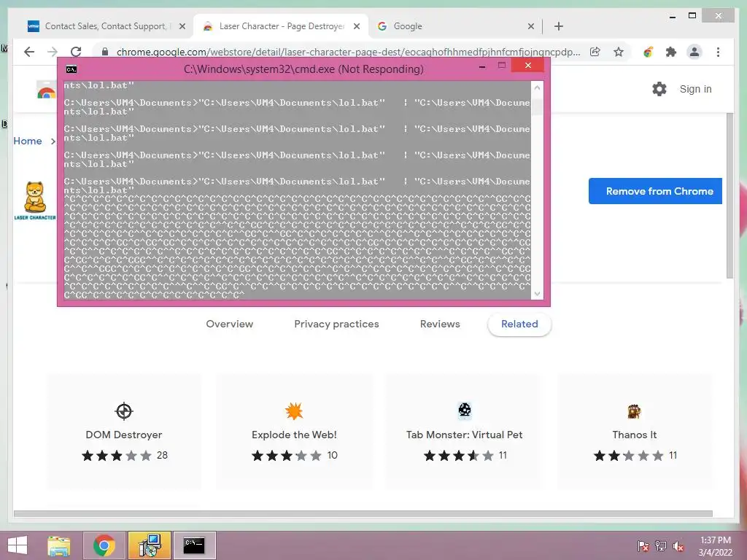Image resolution: width=747 pixels, height=560 pixels.
Task: Click the Tab Monster: Virtual Pet icon
Action: tap(465, 410)
